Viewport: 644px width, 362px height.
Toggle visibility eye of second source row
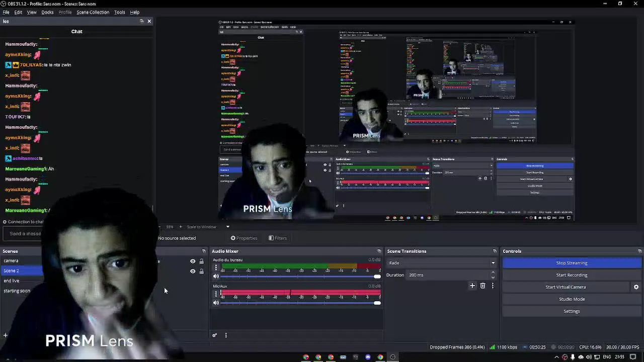(x=193, y=271)
